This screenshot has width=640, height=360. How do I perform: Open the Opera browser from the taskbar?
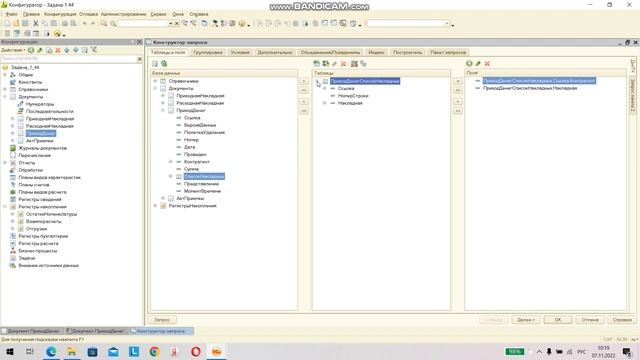[196, 351]
